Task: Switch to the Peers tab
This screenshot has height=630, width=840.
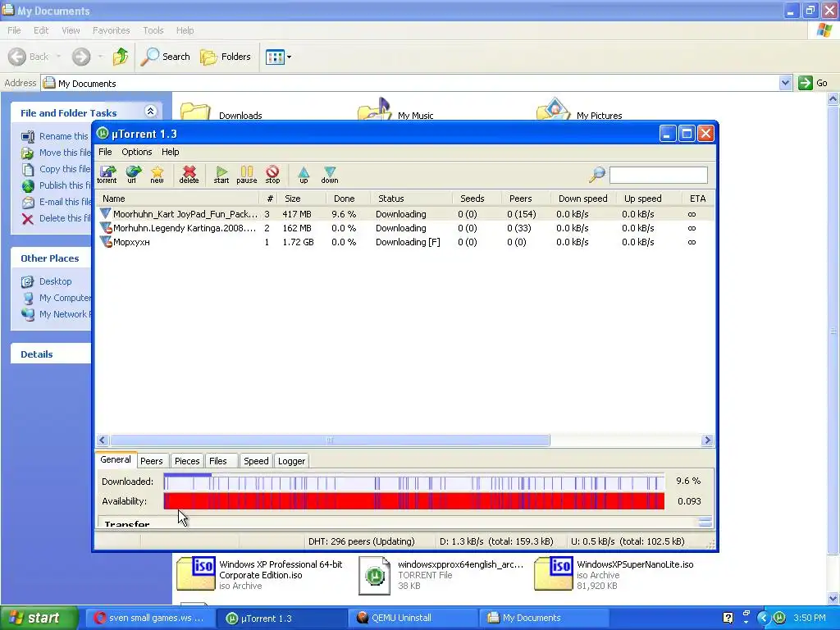Action: click(152, 461)
